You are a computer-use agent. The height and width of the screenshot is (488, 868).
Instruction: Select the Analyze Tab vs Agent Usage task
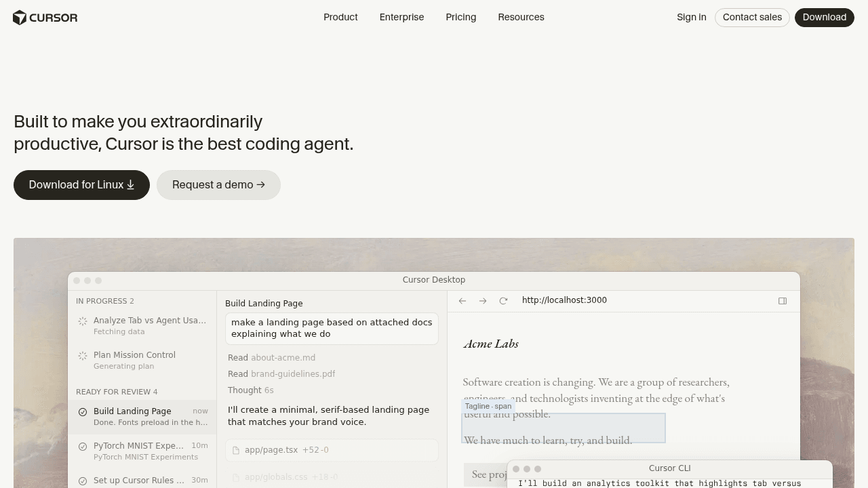point(142,325)
